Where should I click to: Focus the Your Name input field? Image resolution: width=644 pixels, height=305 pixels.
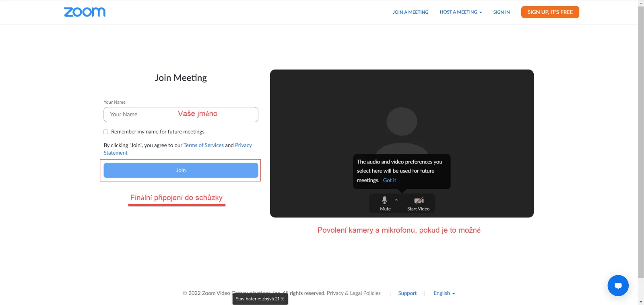click(181, 115)
